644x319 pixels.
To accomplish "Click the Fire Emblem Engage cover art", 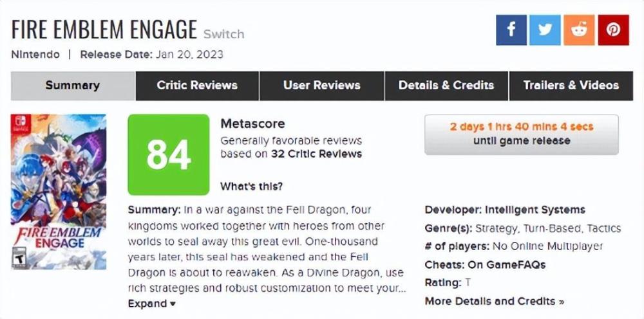I will point(59,192).
